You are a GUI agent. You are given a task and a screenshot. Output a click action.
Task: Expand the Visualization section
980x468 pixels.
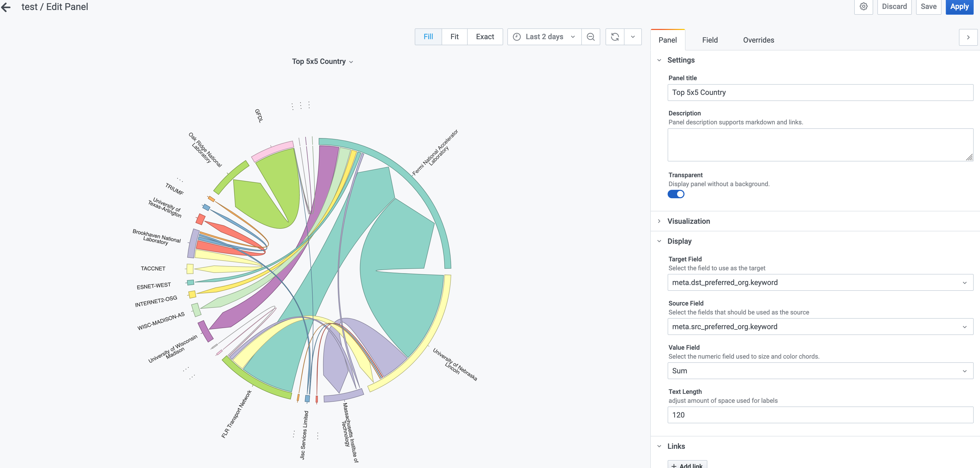click(688, 221)
